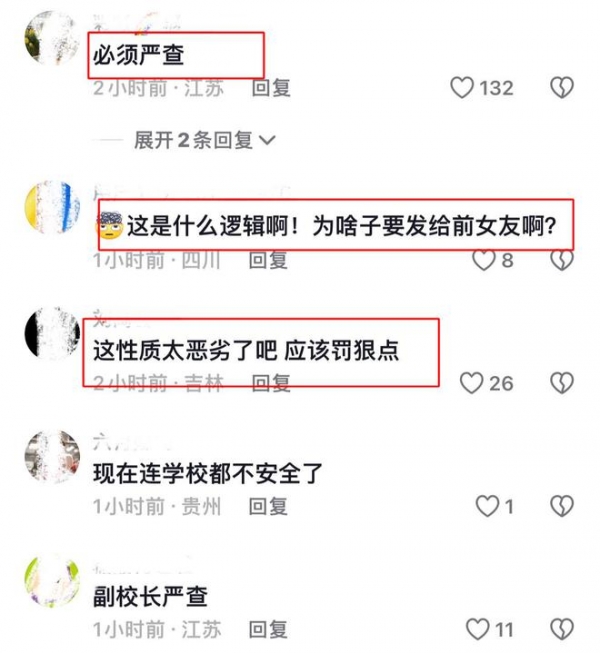Click the chevron next to 展开2条回复

[x=267, y=140]
